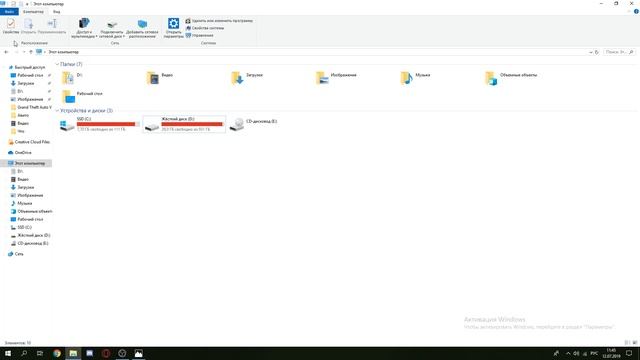Select the SSD (C:) drive
The width and height of the screenshot is (640, 360).
click(x=100, y=124)
